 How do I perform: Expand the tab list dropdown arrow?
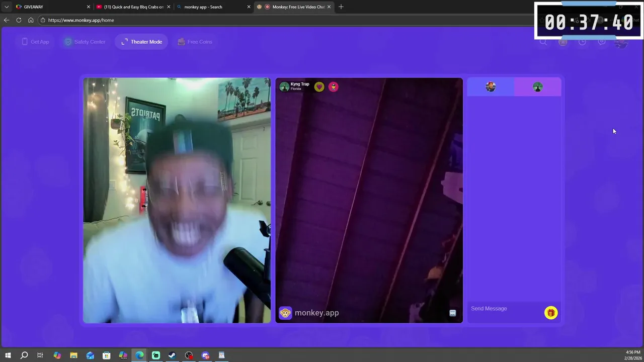click(x=6, y=7)
